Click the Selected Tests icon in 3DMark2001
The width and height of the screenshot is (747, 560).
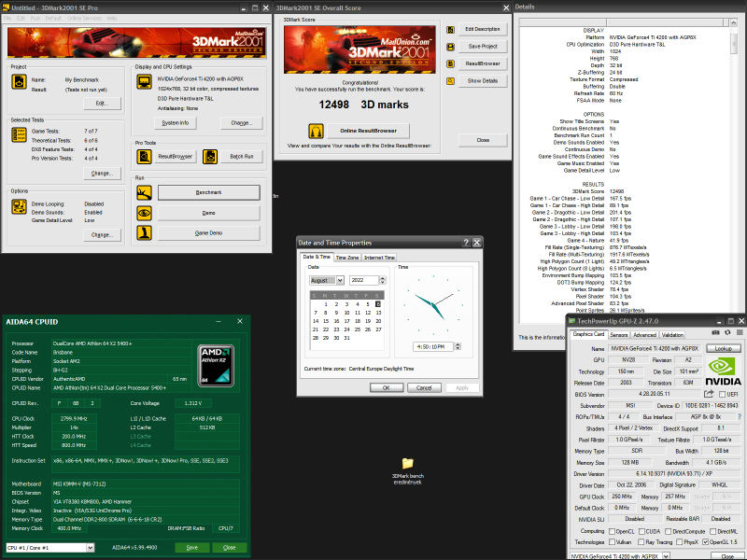(19, 135)
